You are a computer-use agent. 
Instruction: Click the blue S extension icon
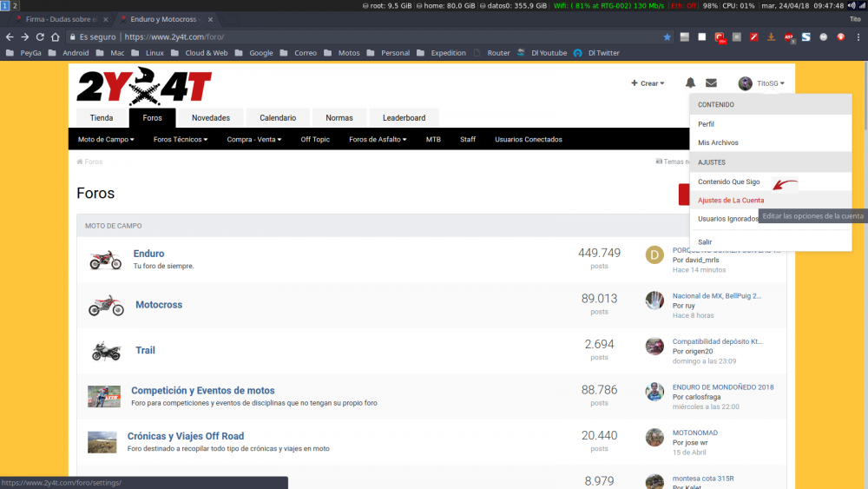coord(806,36)
